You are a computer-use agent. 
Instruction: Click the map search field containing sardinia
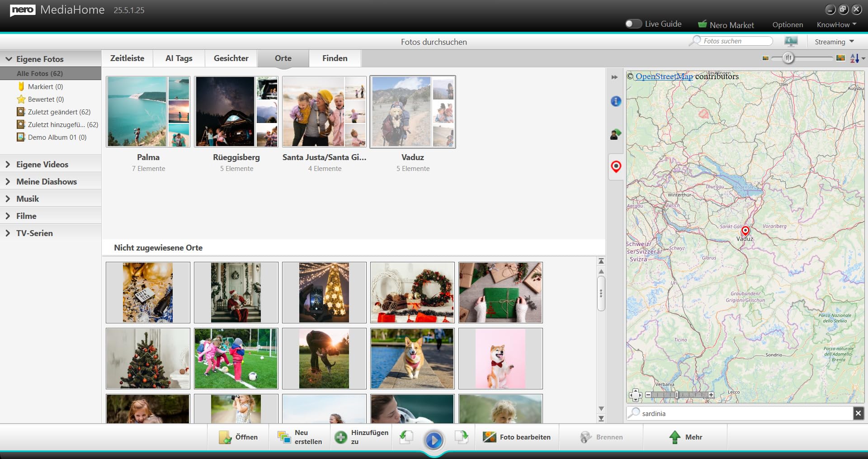(x=740, y=413)
